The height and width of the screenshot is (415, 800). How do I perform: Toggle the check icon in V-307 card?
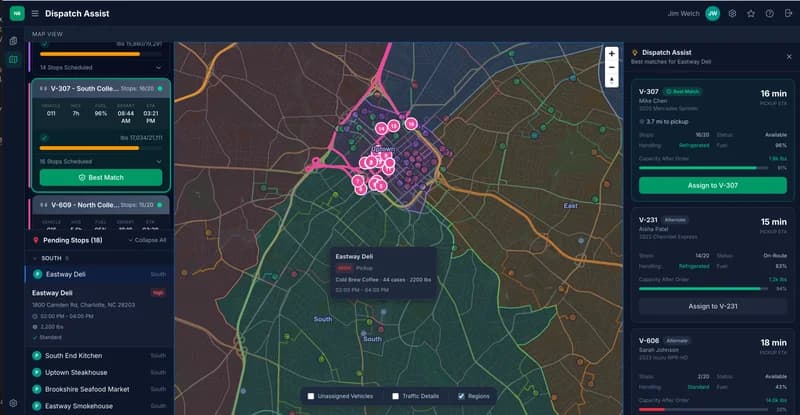[x=44, y=138]
